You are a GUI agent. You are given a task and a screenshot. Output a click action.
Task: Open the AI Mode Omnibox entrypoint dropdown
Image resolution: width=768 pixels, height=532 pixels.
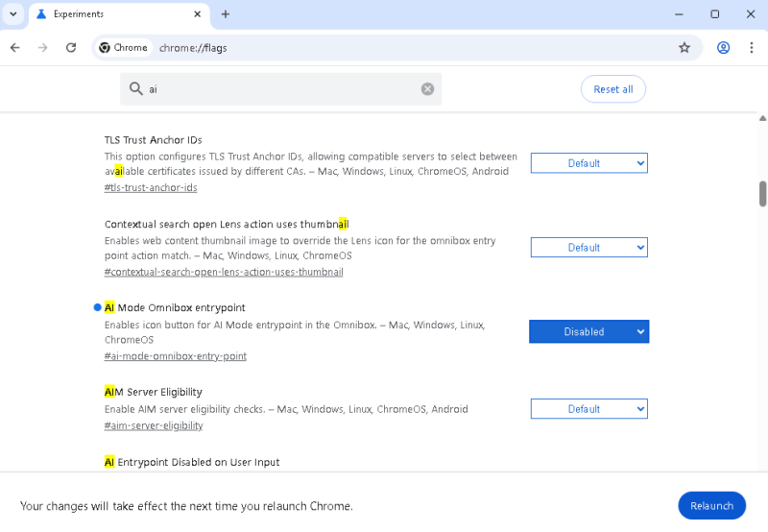pos(589,331)
